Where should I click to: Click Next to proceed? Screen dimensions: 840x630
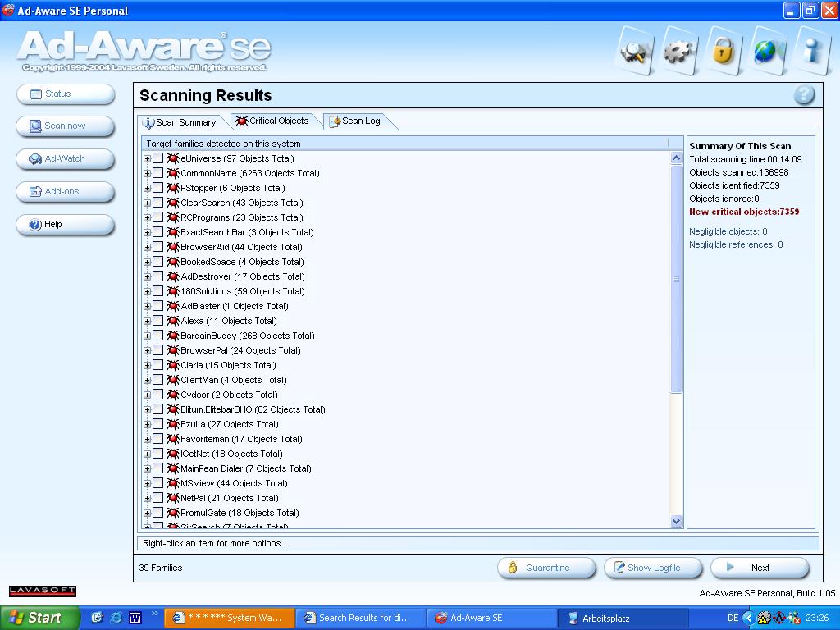tap(760, 568)
